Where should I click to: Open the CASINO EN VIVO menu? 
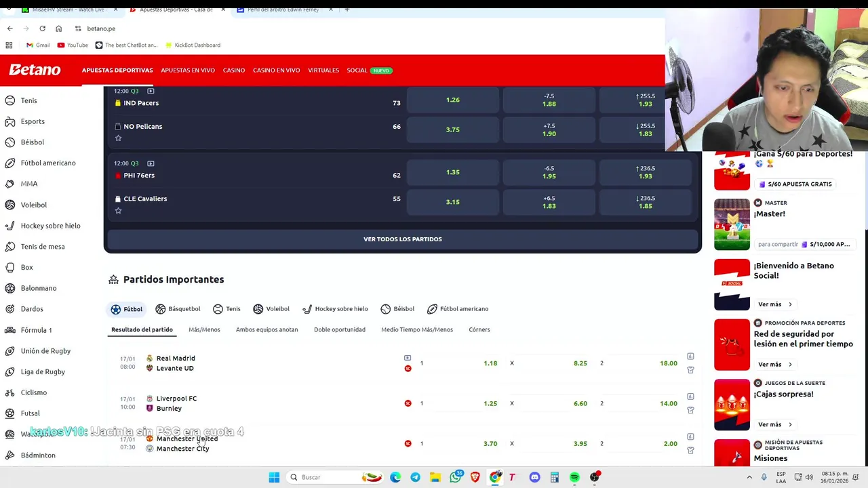pos(276,70)
